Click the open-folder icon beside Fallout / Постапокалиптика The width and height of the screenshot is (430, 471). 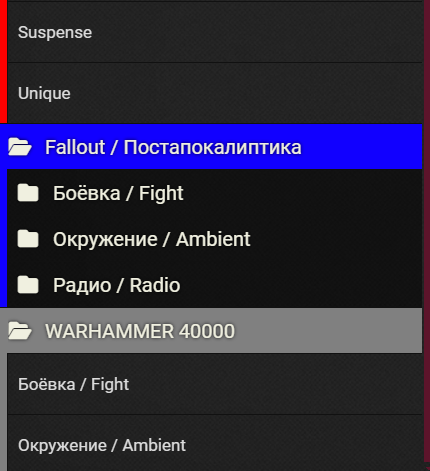tap(20, 147)
